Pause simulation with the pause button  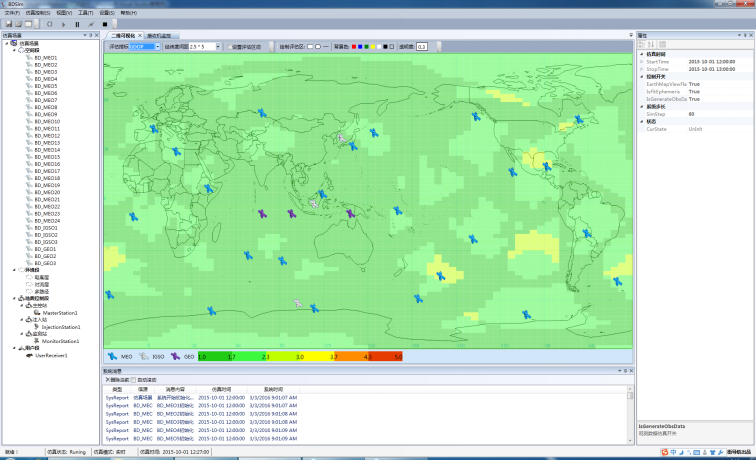[x=77, y=24]
